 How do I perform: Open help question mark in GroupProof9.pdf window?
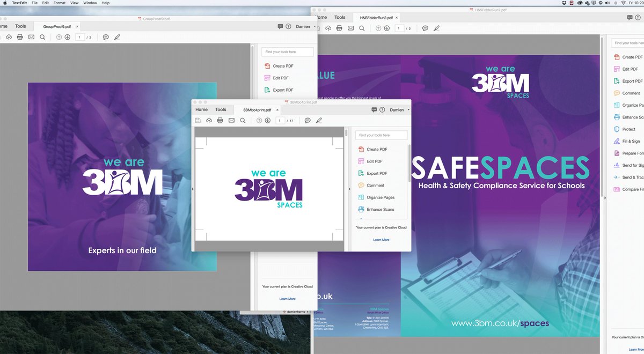click(x=288, y=26)
